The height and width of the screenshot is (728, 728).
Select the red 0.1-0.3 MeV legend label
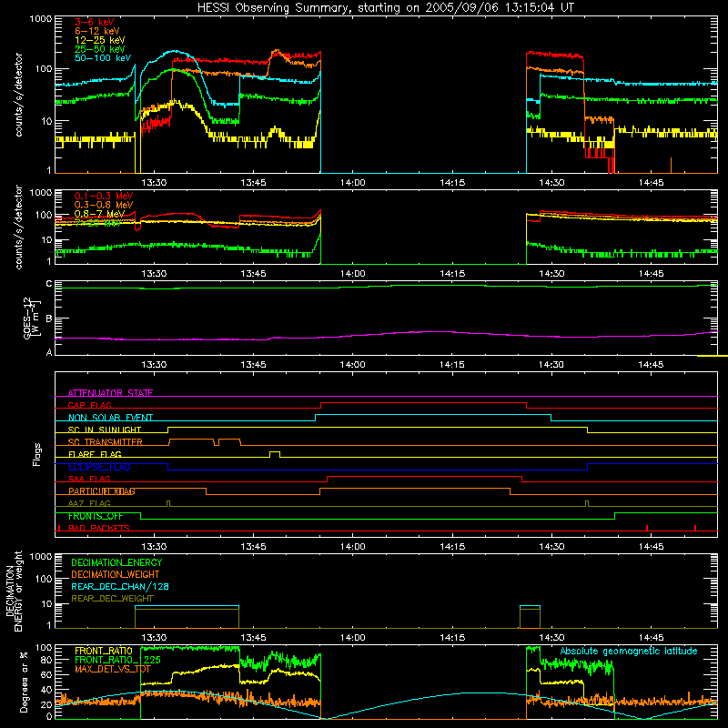coord(104,196)
